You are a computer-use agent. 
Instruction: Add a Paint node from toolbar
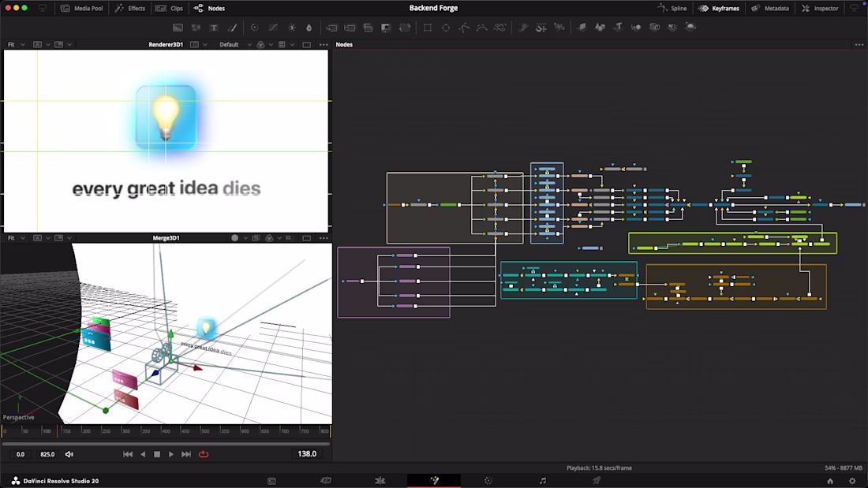tap(233, 27)
